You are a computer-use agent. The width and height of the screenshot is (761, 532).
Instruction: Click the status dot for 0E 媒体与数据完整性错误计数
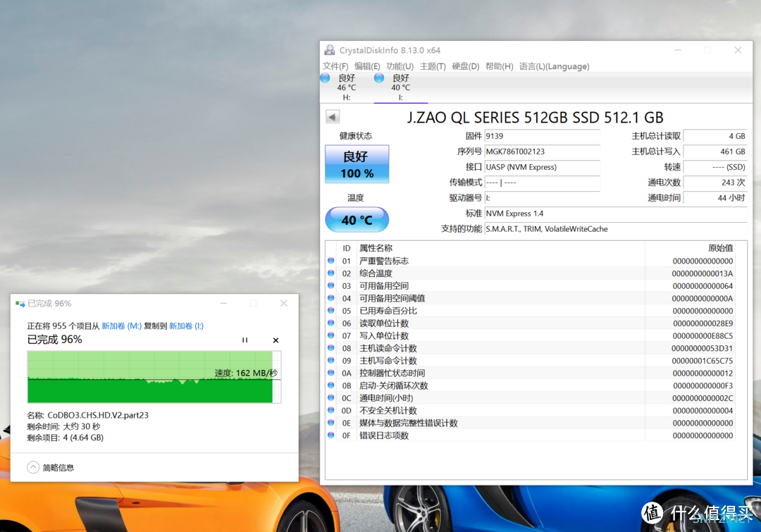(331, 423)
